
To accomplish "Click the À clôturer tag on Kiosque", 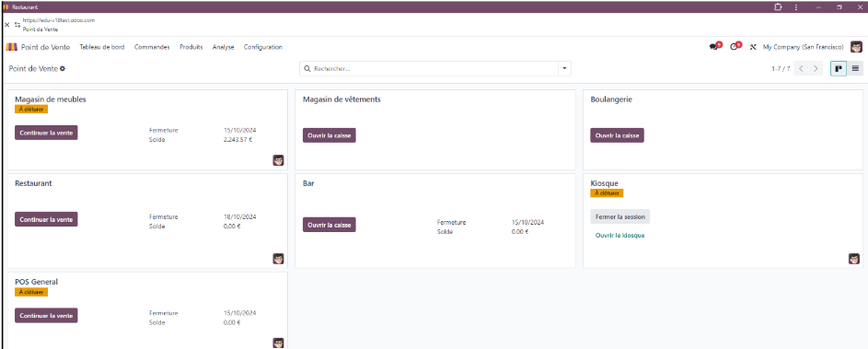I will 608,193.
